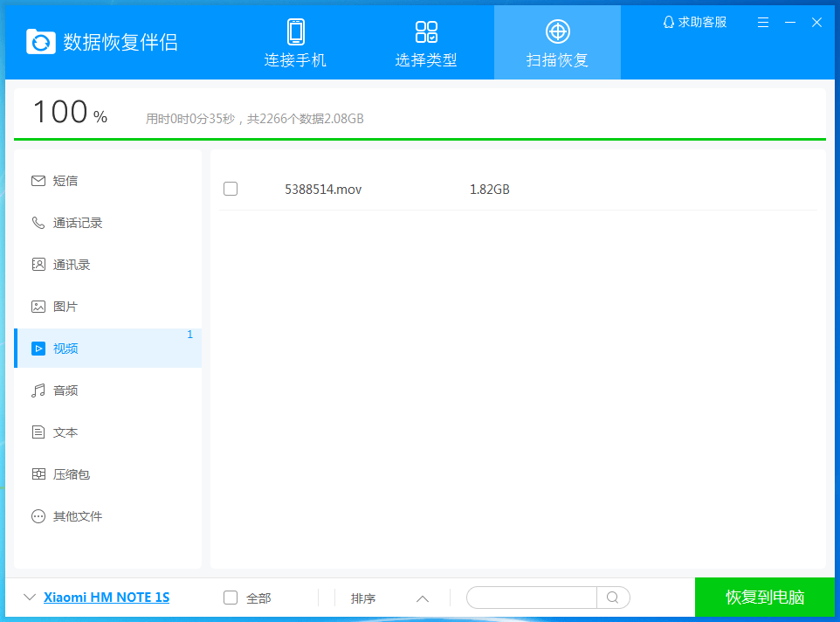Click the green scan progress bar
The width and height of the screenshot is (840, 622).
420,139
